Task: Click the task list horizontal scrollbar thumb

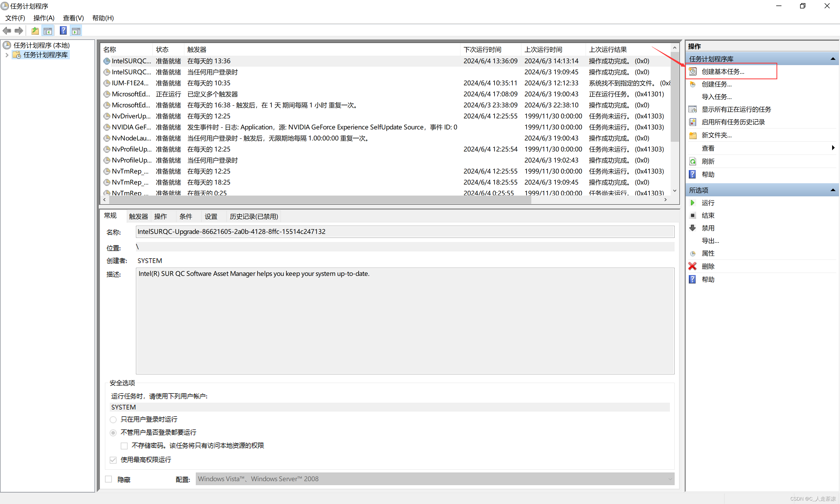Action: tap(320, 200)
